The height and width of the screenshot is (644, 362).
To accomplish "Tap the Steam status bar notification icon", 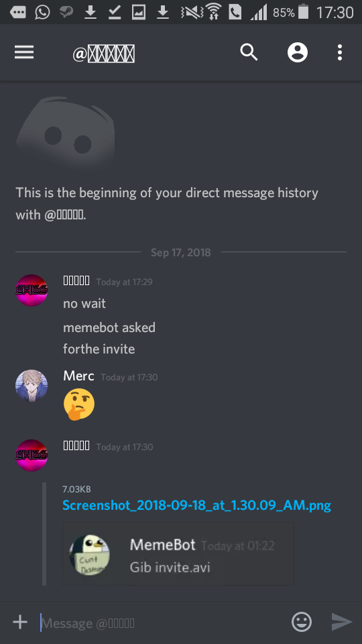I will (66, 12).
